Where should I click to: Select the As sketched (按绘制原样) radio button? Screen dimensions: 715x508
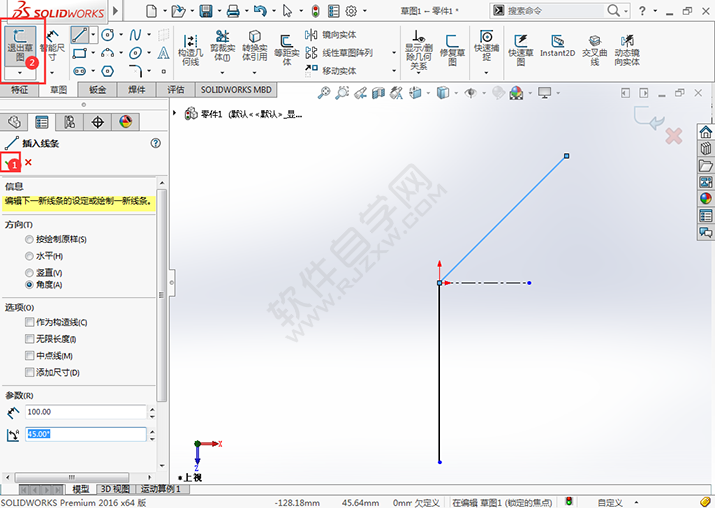click(29, 239)
